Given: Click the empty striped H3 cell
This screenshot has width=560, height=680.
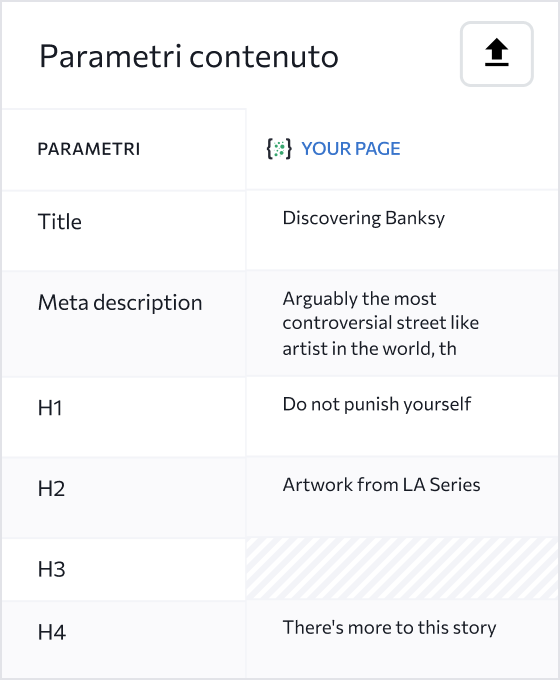Looking at the screenshot, I should pos(402,569).
